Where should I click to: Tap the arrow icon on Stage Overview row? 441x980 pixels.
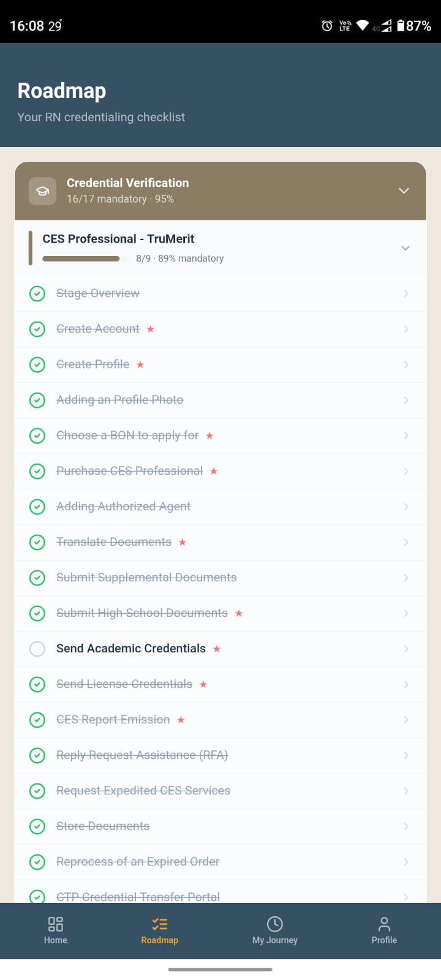coord(405,294)
